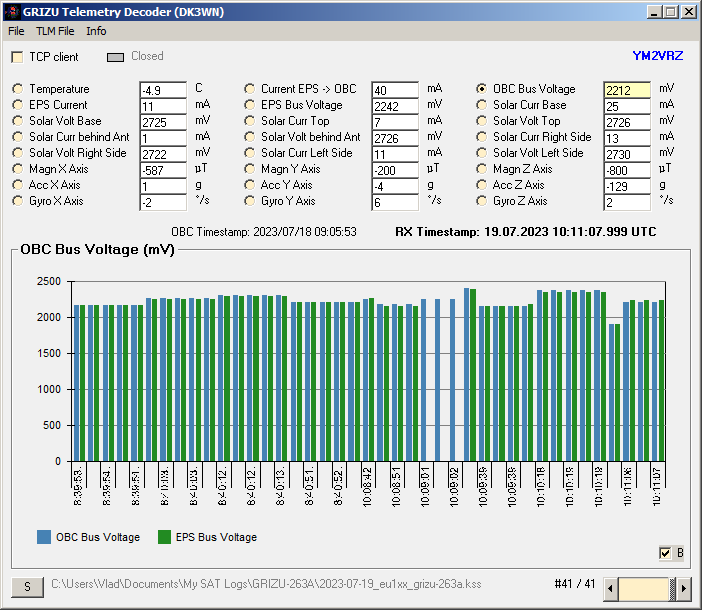The width and height of the screenshot is (702, 610).
Task: Click the Current EPS -> OBC field 40
Action: click(x=395, y=90)
